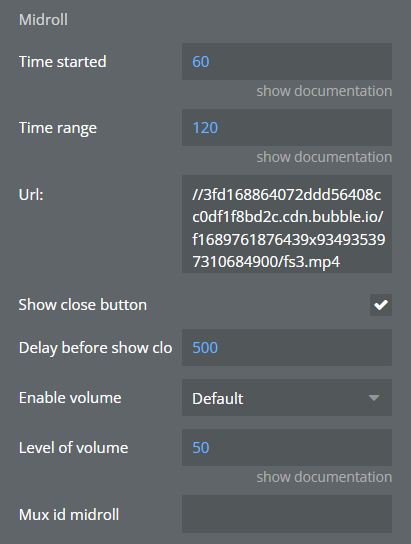Click the Time started label
Image resolution: width=411 pixels, height=544 pixels.
coord(63,62)
